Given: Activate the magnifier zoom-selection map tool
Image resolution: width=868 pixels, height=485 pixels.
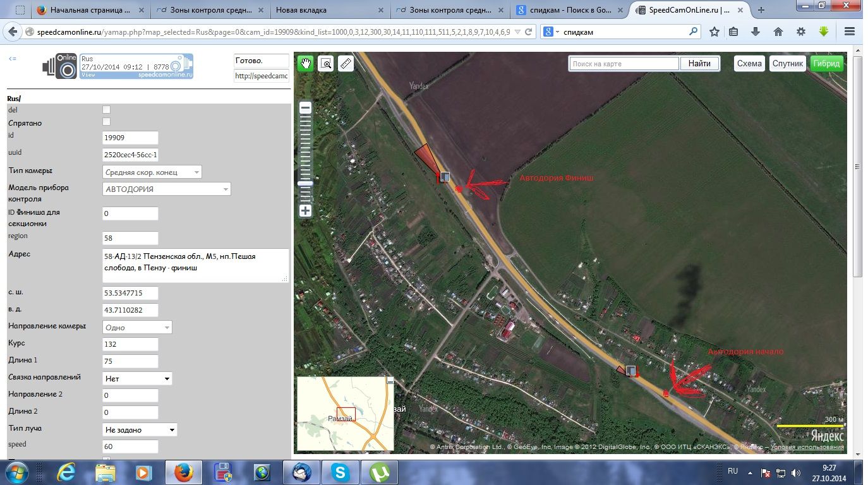Looking at the screenshot, I should point(325,63).
